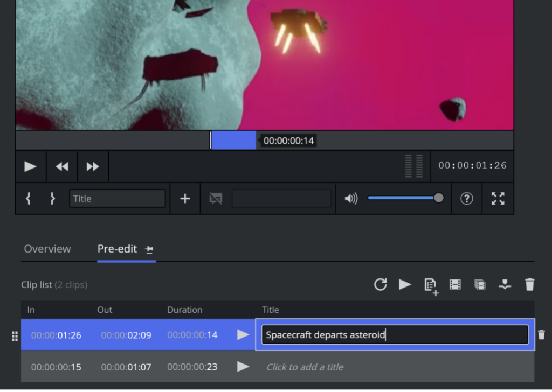Enter fullscreen mode
This screenshot has height=392, width=552.
498,199
